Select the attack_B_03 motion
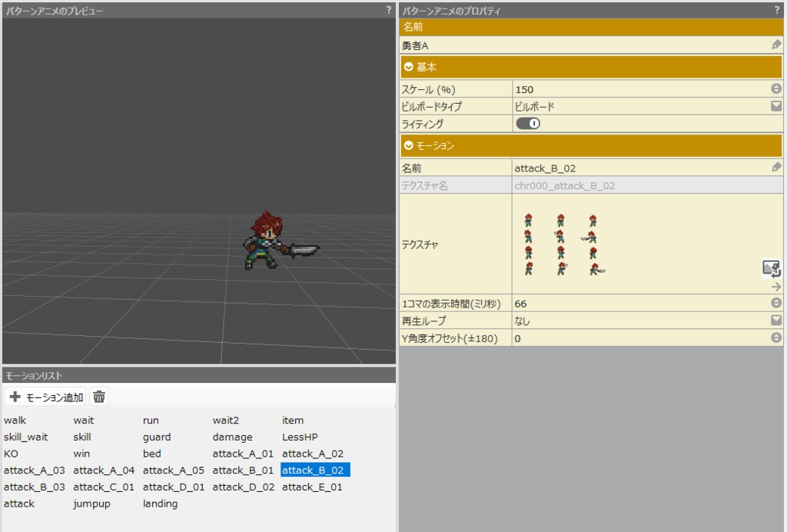Viewport: 787px width, 532px height. pyautogui.click(x=34, y=487)
